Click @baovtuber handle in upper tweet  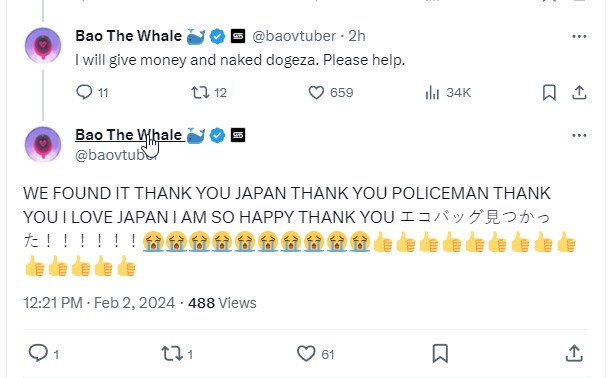click(294, 36)
